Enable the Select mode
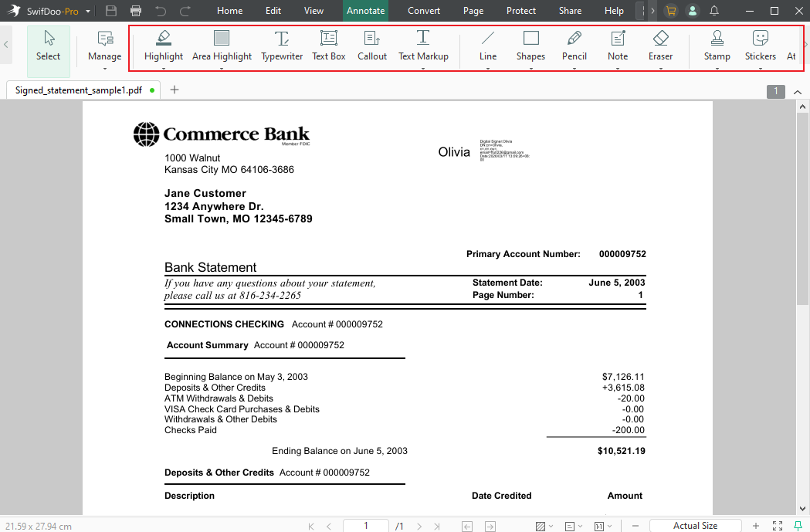810x532 pixels. (48, 48)
